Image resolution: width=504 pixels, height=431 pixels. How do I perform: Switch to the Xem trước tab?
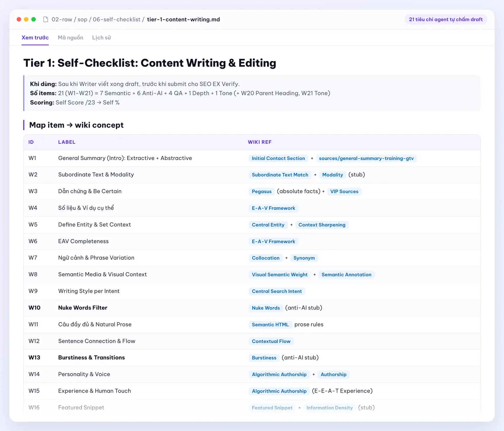[x=35, y=37]
